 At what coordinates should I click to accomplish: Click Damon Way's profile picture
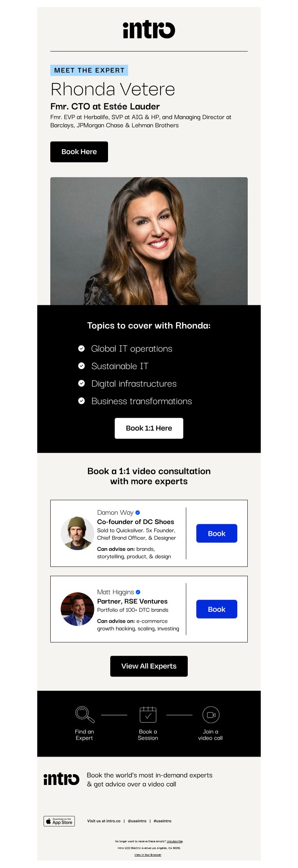77,533
